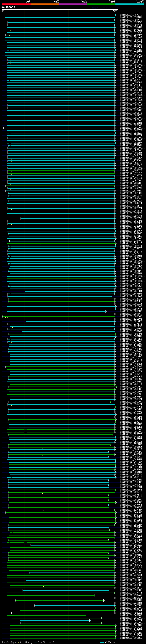
Task: Open hit UniRef100_Q7ZW95
Action: pos(131,32)
